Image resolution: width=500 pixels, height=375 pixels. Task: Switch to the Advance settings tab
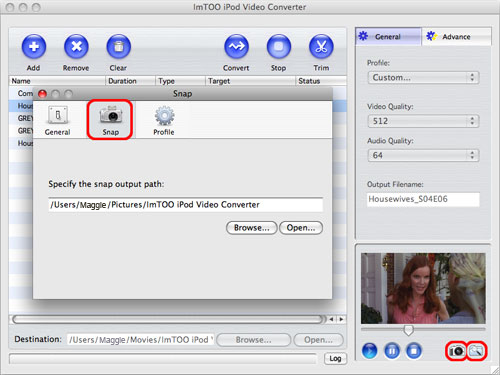coord(456,36)
